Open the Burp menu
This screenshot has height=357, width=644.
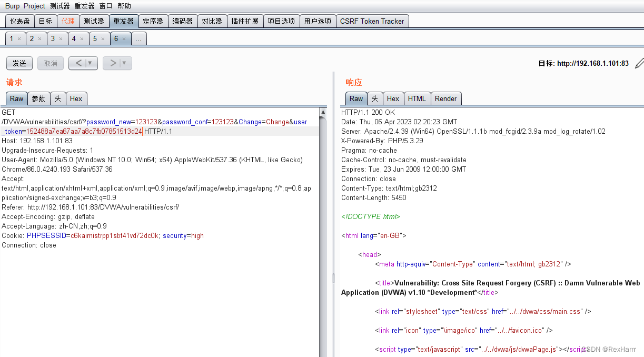12,6
